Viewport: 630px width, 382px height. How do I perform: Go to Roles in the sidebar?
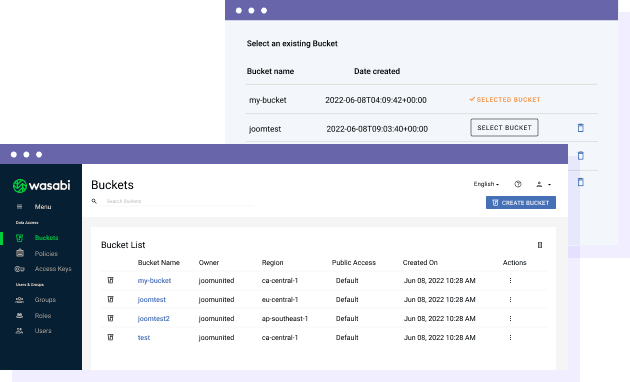click(x=43, y=316)
